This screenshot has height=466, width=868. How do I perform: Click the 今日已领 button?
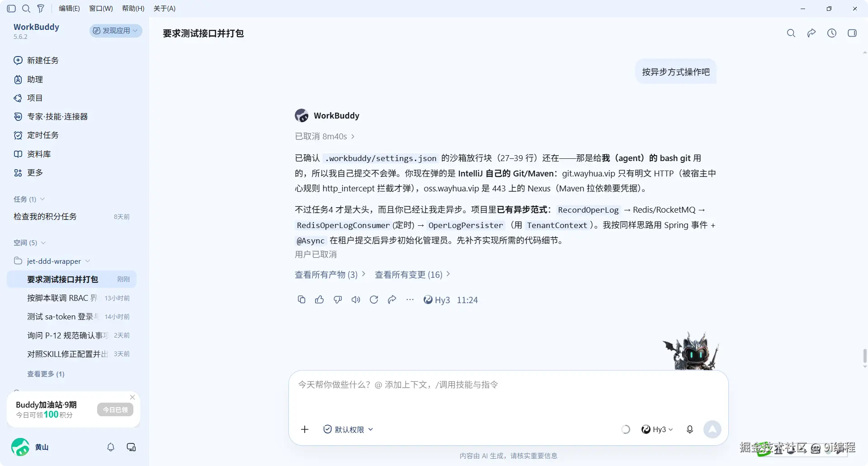pos(115,410)
